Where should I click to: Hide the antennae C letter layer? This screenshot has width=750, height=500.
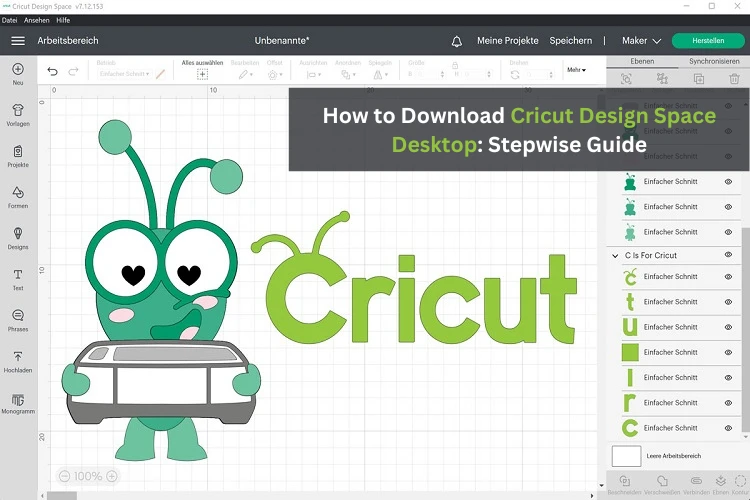pyautogui.click(x=728, y=277)
